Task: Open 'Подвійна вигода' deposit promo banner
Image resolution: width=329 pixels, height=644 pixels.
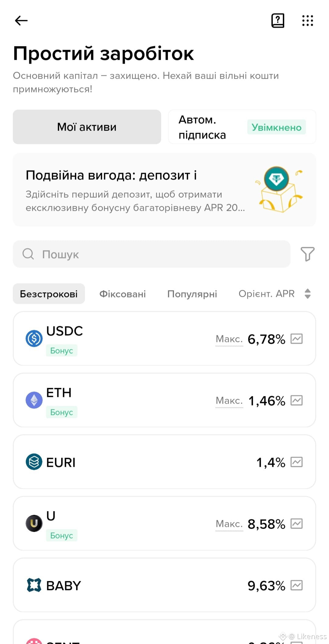Action: point(164,189)
